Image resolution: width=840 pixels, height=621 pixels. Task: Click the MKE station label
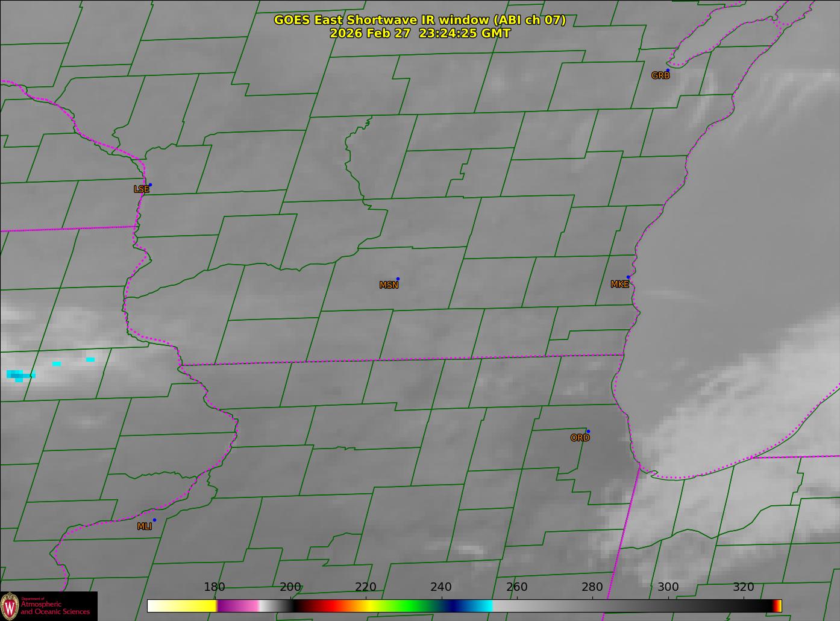(619, 285)
